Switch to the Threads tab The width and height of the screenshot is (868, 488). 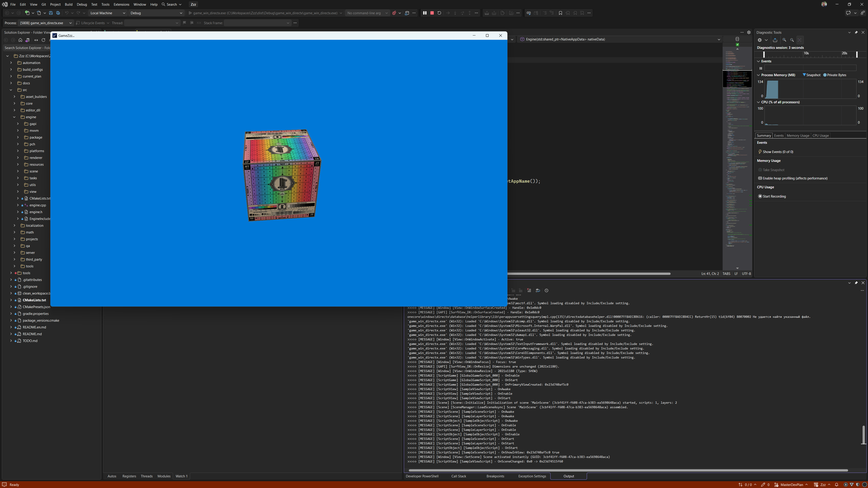click(x=146, y=476)
